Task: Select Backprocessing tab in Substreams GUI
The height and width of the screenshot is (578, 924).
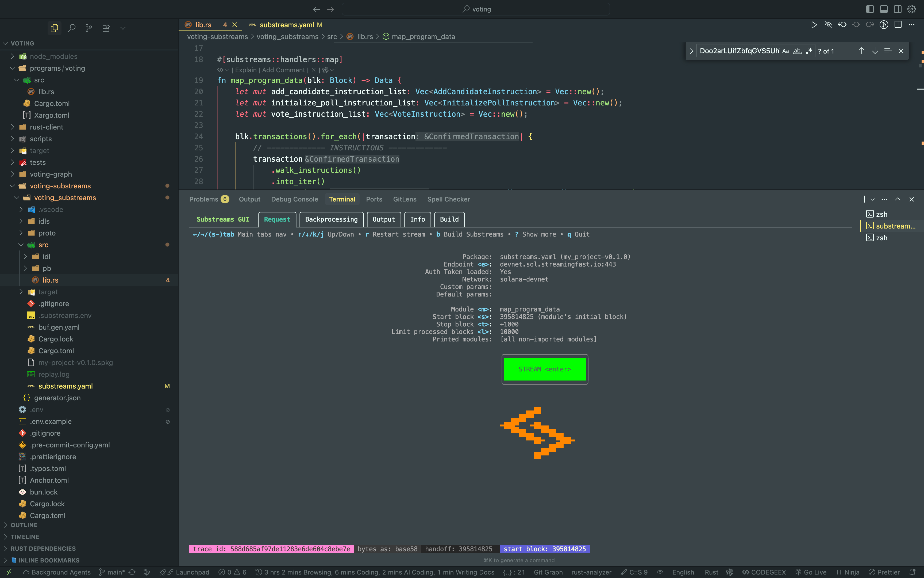Action: 331,219
